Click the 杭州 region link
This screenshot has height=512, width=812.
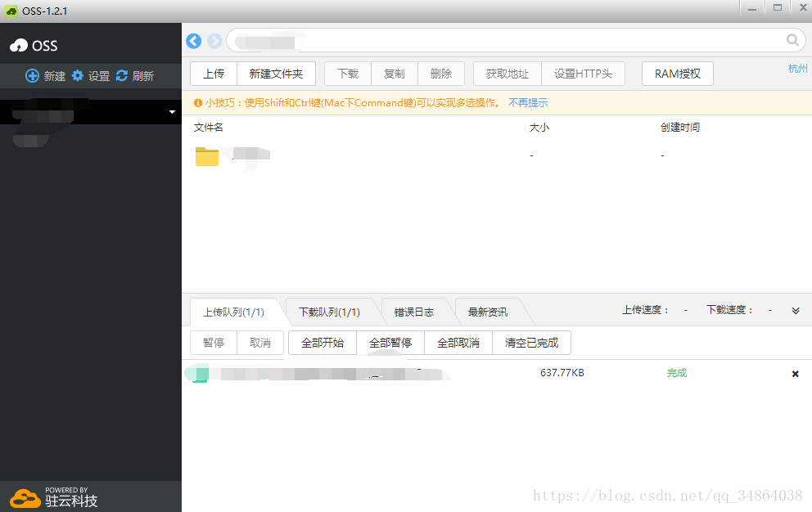click(797, 69)
